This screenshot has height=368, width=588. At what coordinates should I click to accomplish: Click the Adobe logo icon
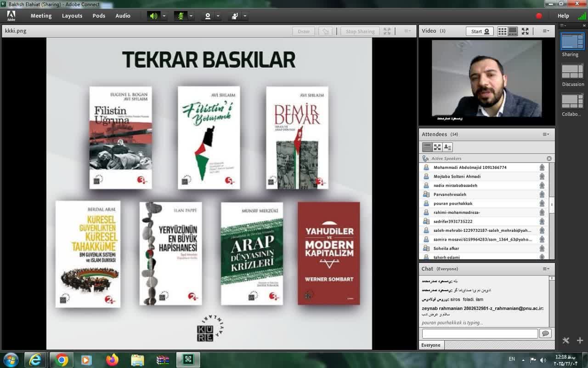pos(11,16)
